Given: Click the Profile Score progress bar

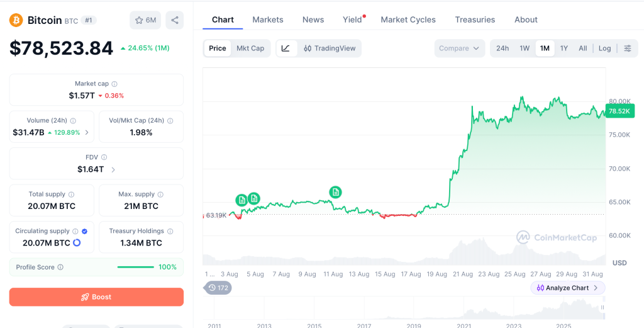Looking at the screenshot, I should [136, 267].
